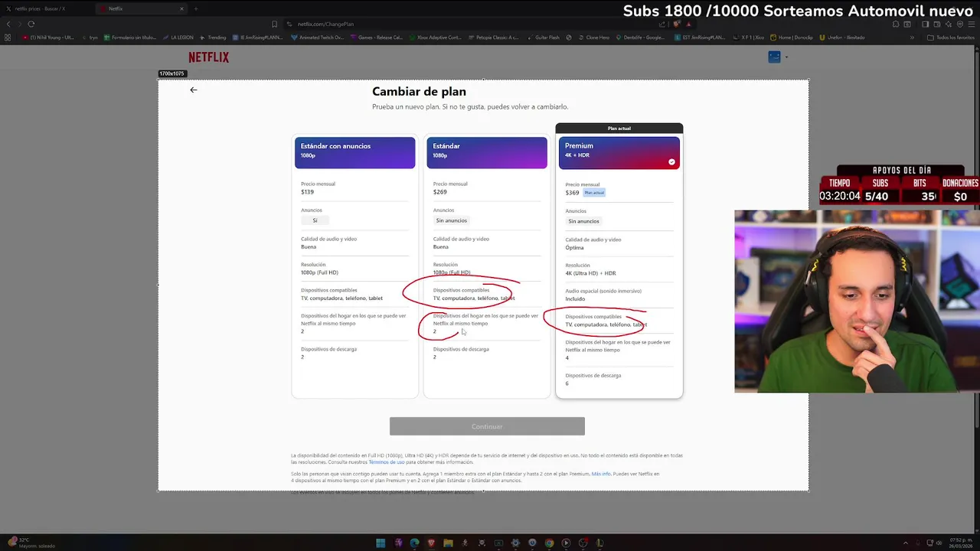Open File Explorer from the taskbar
980x551 pixels.
pyautogui.click(x=448, y=543)
